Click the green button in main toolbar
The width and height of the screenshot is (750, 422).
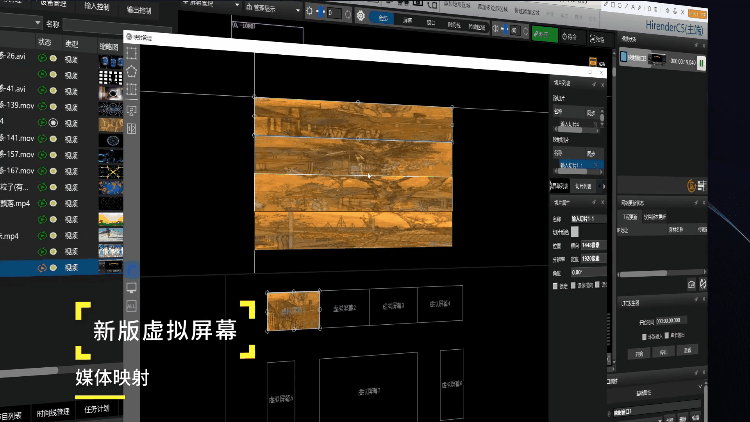pyautogui.click(x=544, y=35)
